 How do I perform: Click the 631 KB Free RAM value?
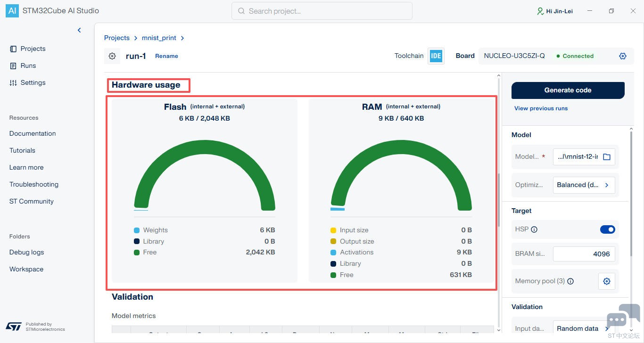pos(461,275)
